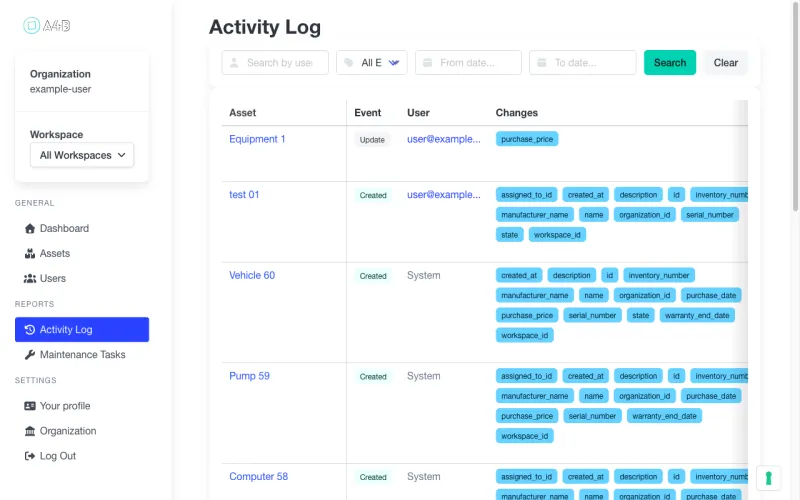
Task: Click the Activity Log history icon
Action: coord(30,330)
